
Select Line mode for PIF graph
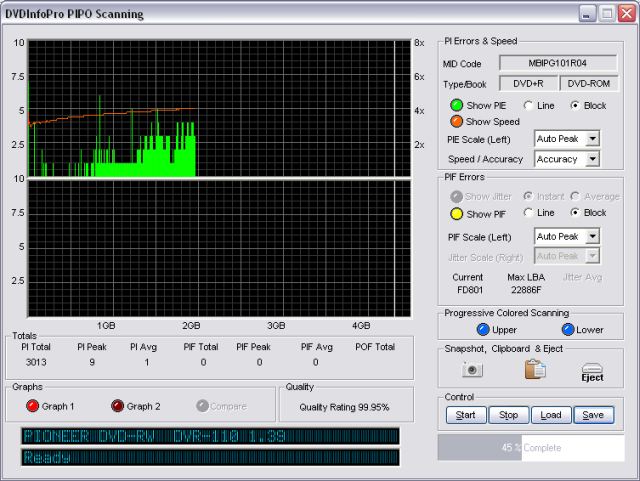[529, 213]
